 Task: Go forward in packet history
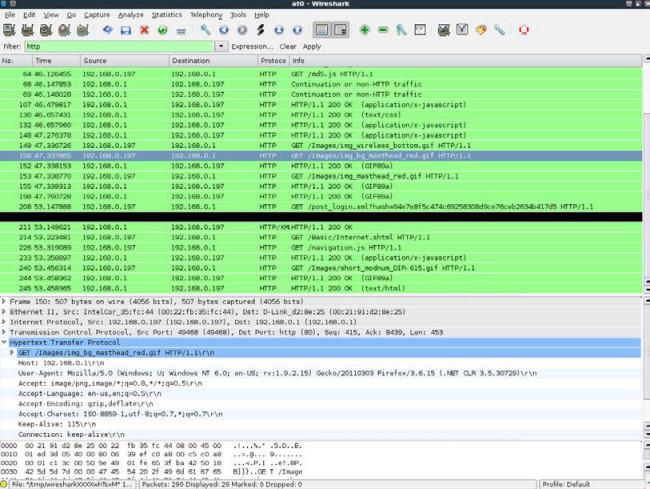point(242,30)
